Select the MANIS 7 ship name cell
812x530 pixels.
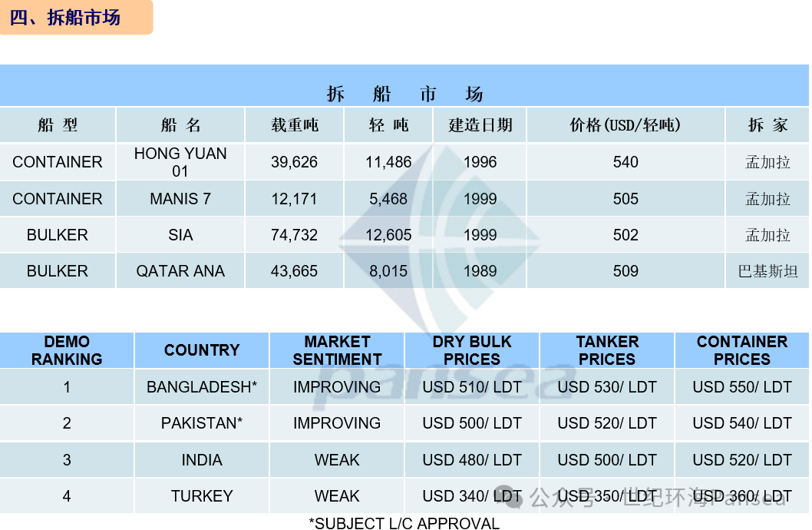(x=180, y=199)
